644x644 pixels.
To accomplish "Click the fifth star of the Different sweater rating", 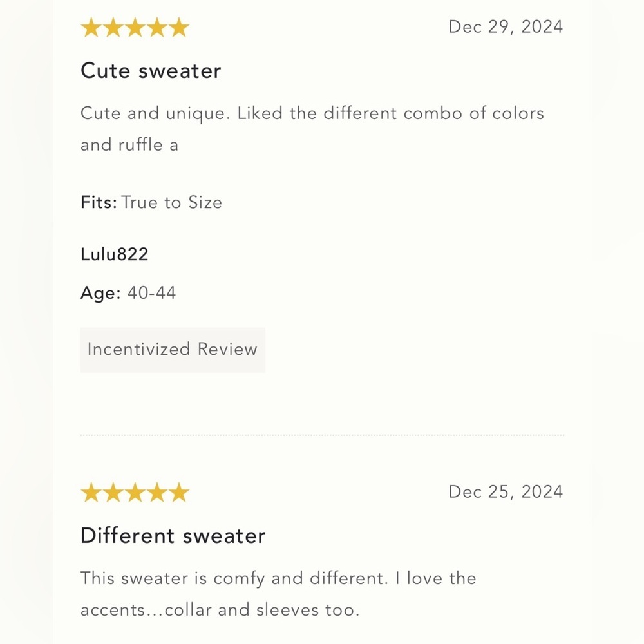I will click(178, 493).
